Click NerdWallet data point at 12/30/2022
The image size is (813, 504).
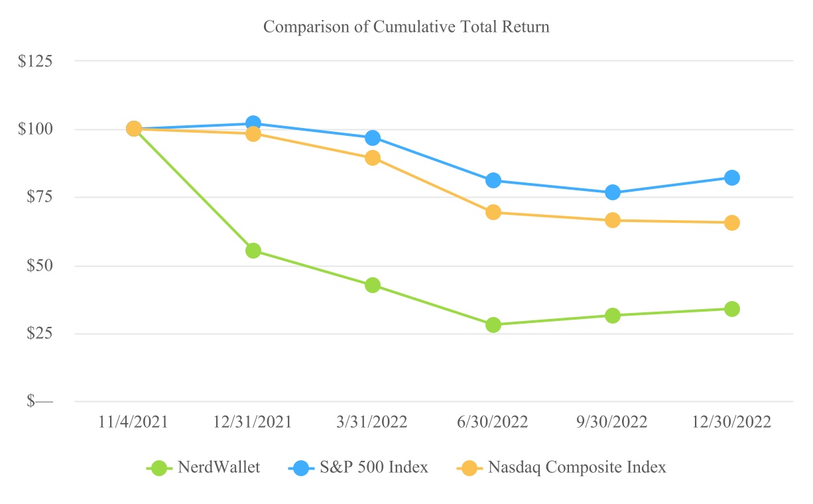(x=732, y=309)
